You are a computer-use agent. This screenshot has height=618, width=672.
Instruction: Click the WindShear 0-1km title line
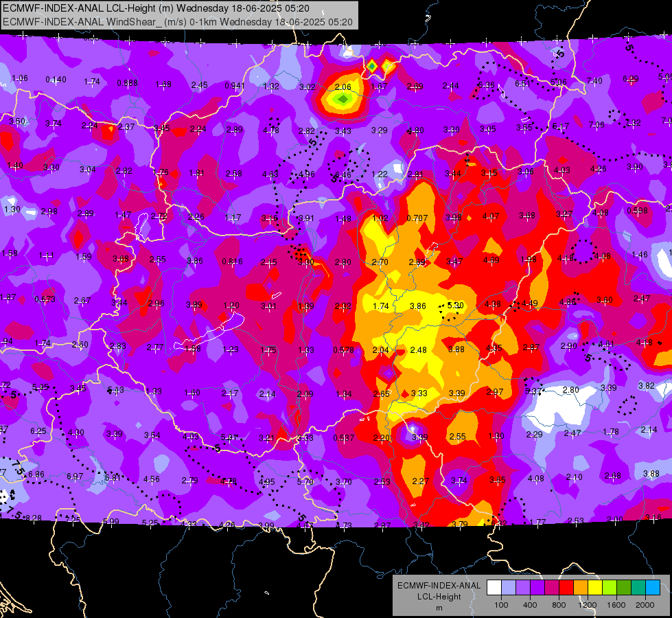click(177, 22)
